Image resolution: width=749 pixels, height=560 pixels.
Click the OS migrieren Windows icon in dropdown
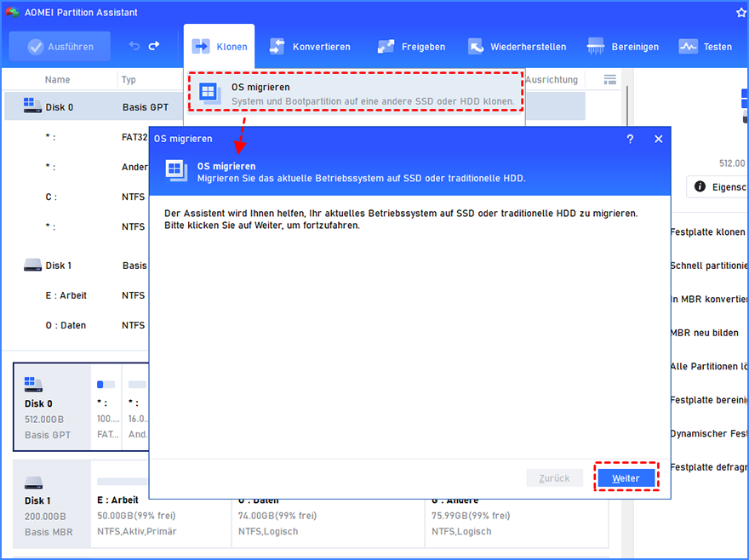tap(209, 93)
